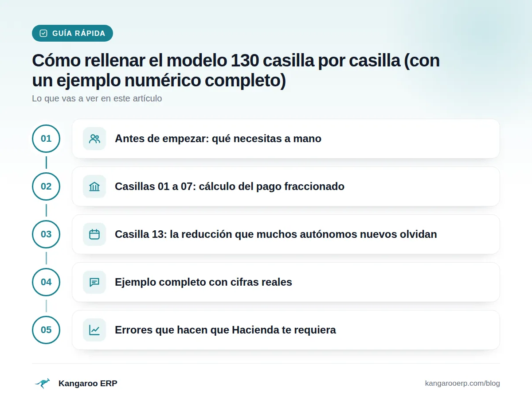Click the checkmark icon in GUÍA RÁPIDA badge
Viewport: 532px width, 415px height.
pos(43,33)
